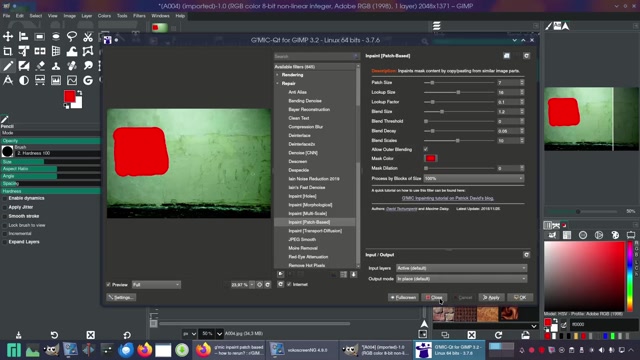Select the Smudge tool
Image resolution: width=640 pixels, height=360 pixels.
(88, 66)
